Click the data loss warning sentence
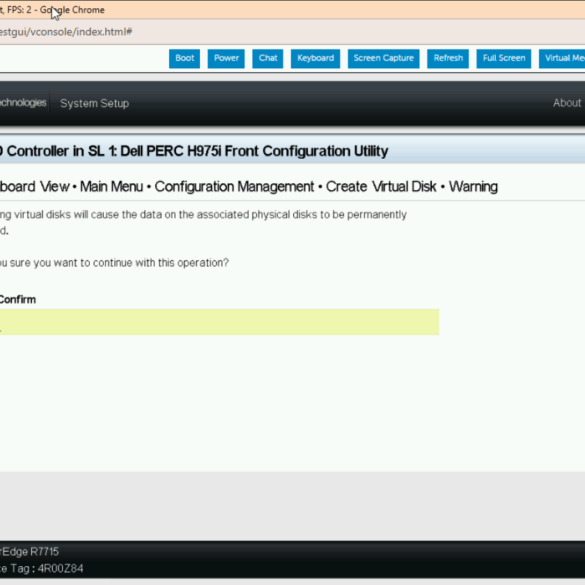Viewport: 585px width, 585px height. (x=203, y=222)
